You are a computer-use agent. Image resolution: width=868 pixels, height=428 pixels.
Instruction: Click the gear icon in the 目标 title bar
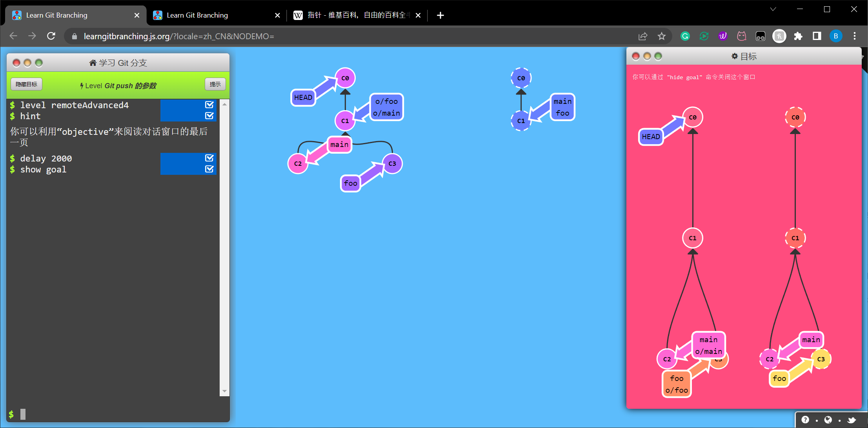tap(735, 56)
